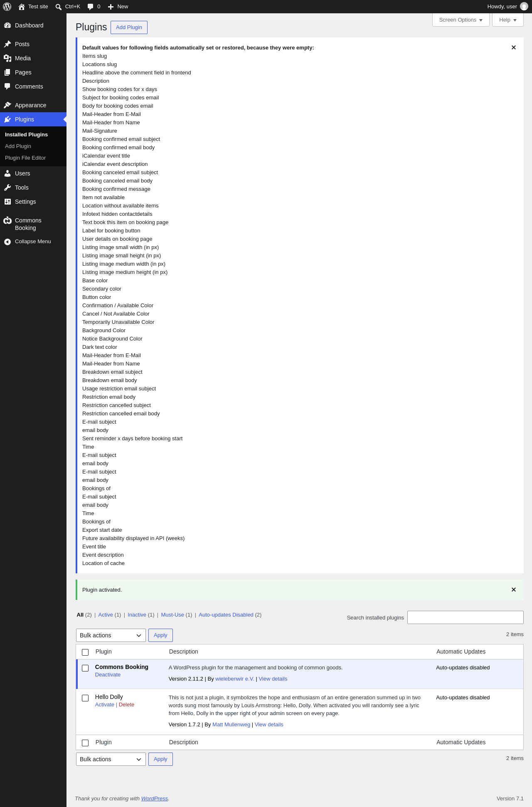
Task: Click the Appearance brush icon
Action: coord(7,105)
